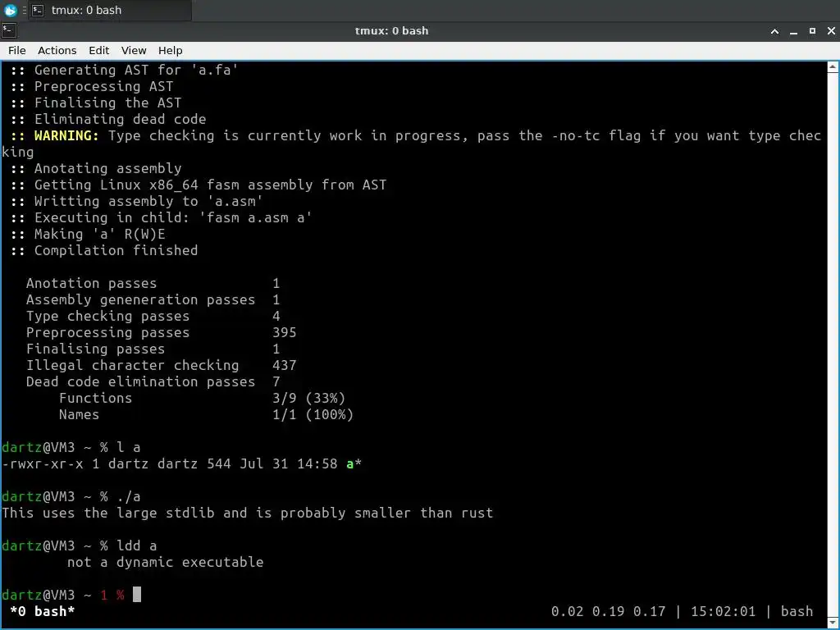The height and width of the screenshot is (630, 840).
Task: Click the 'Assembly geneneration passes' row
Action: [153, 299]
